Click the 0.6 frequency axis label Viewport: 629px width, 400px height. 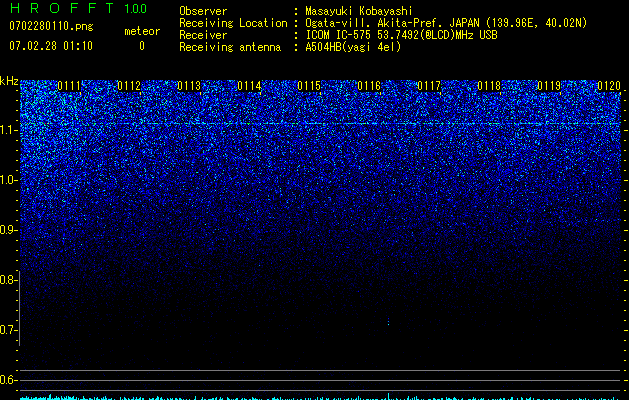8,380
